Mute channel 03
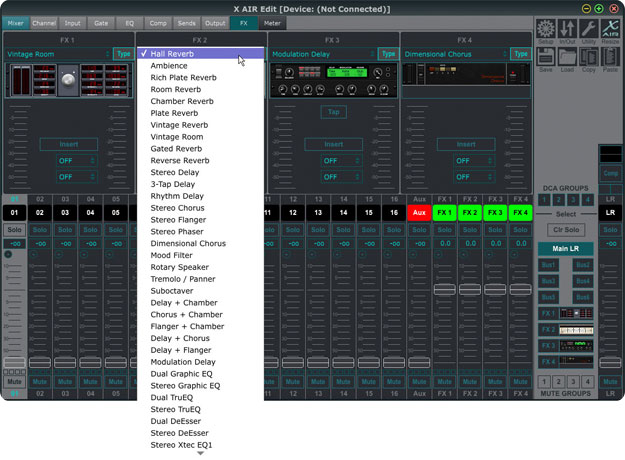Screen dimensions: 625x460 [x=65, y=382]
